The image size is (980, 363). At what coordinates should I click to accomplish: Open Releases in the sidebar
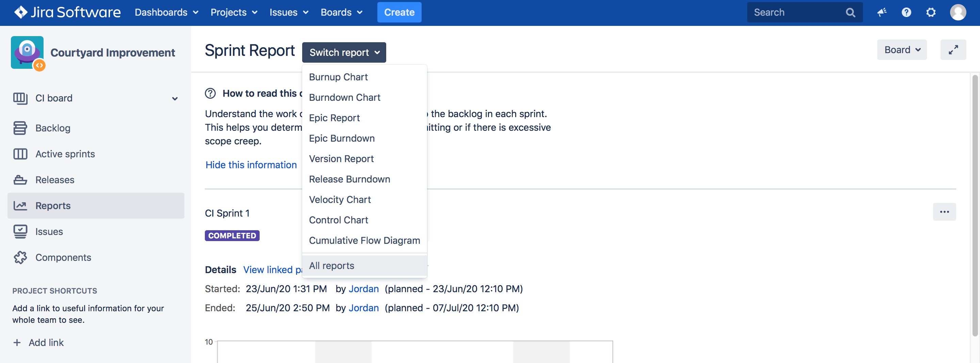point(96,180)
